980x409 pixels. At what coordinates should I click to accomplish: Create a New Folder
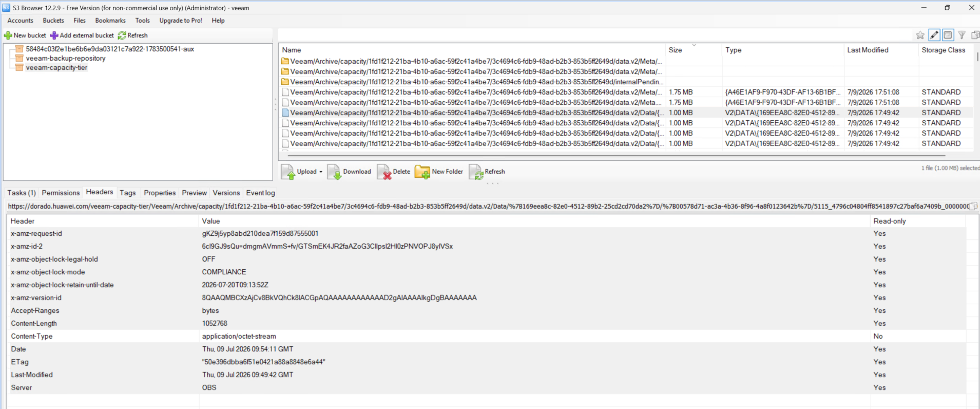pos(439,172)
